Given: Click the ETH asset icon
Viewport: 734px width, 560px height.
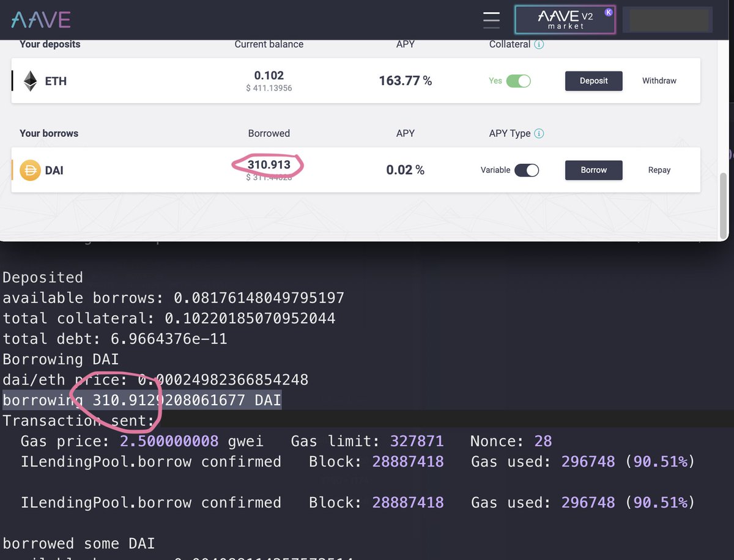Looking at the screenshot, I should point(30,81).
